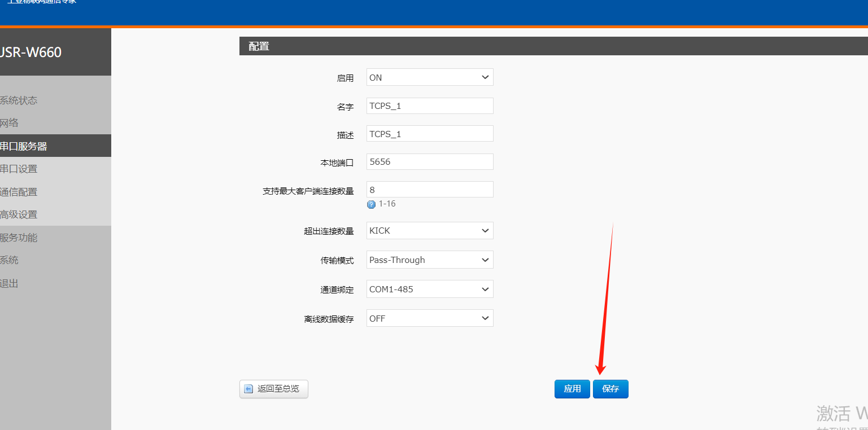Click the 描述 text field
The height and width of the screenshot is (430, 868).
(x=429, y=134)
